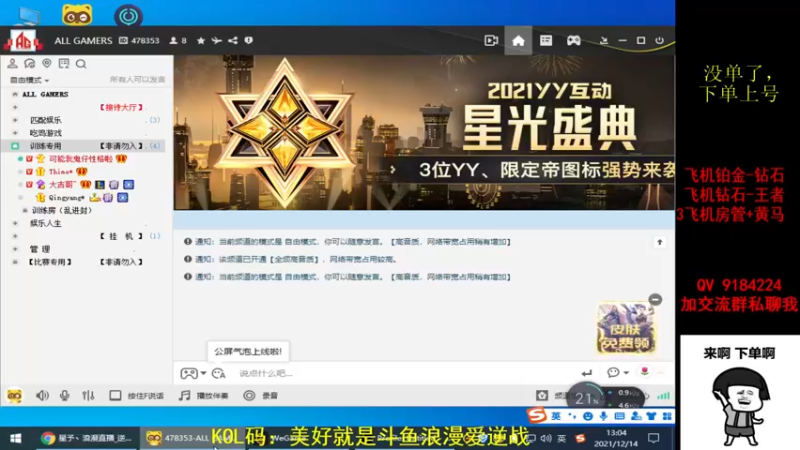The height and width of the screenshot is (450, 800).
Task: Send the message with the enter arrow icon
Action: 587,373
